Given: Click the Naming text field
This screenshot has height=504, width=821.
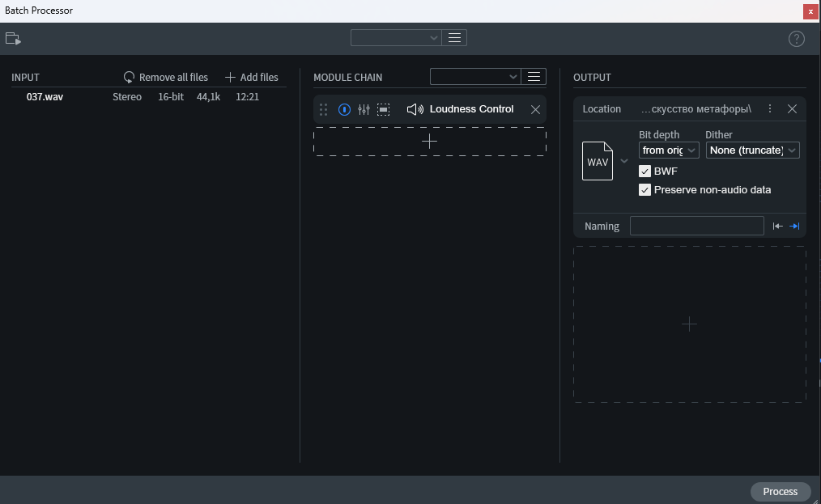Looking at the screenshot, I should [696, 226].
